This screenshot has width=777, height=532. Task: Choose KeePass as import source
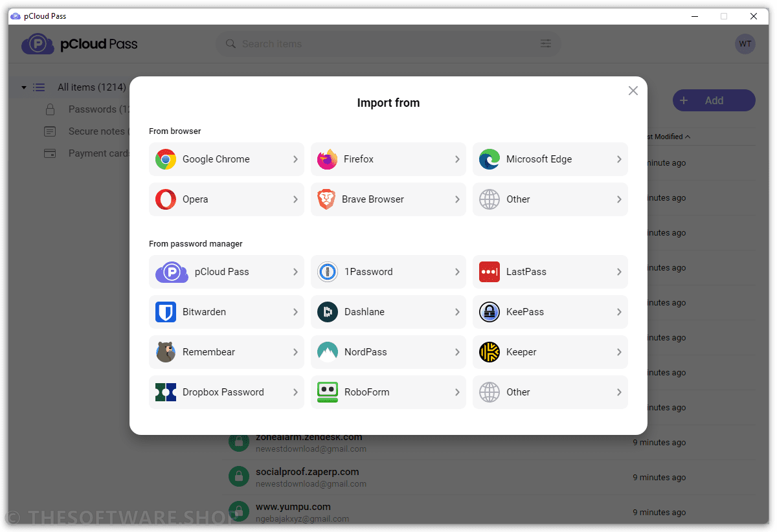tap(550, 312)
